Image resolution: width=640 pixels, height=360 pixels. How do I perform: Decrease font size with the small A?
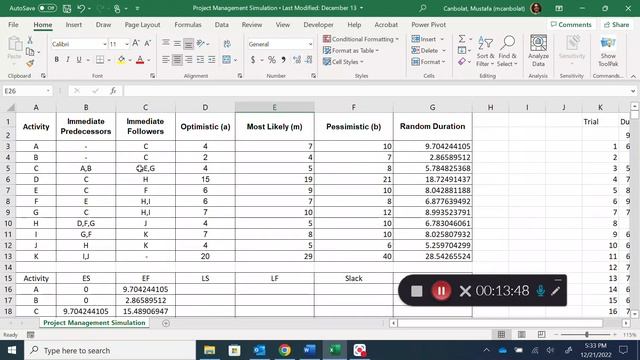[148, 43]
